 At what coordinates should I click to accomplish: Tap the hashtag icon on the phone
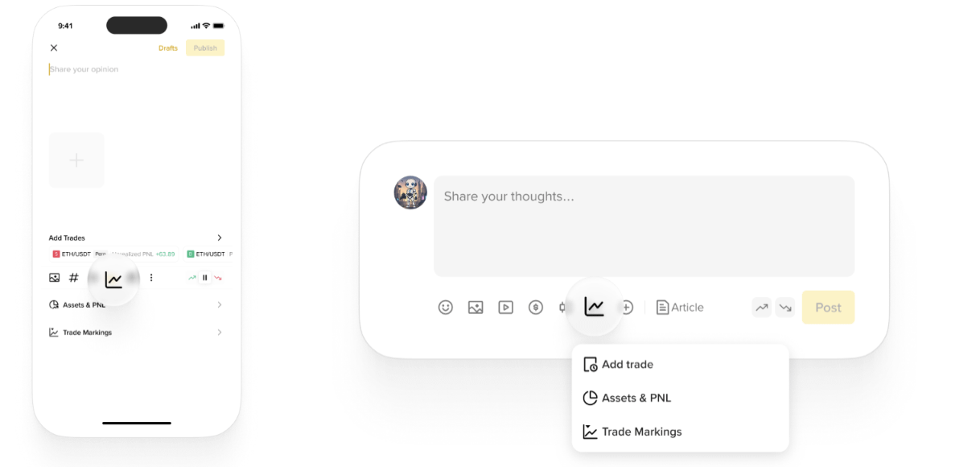pos(74,278)
